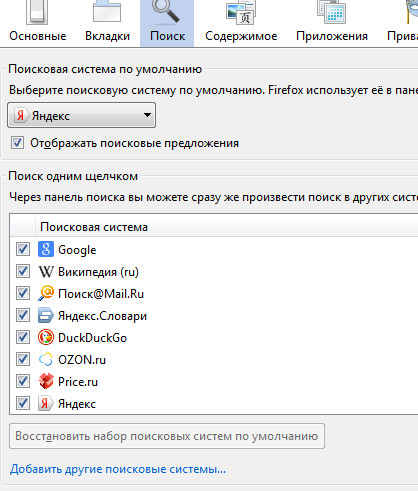The width and height of the screenshot is (418, 491).
Task: Select the Википедия (ru) W icon
Action: tap(46, 271)
